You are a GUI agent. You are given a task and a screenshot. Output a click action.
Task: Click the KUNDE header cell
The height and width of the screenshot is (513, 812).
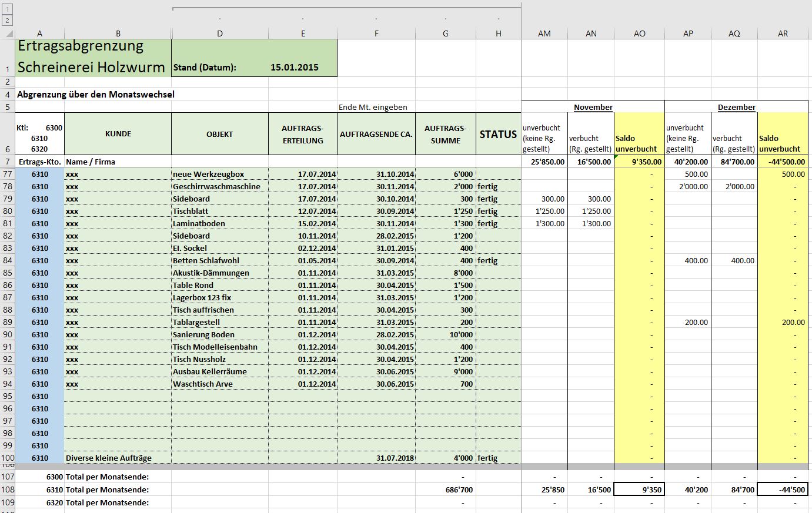point(118,134)
